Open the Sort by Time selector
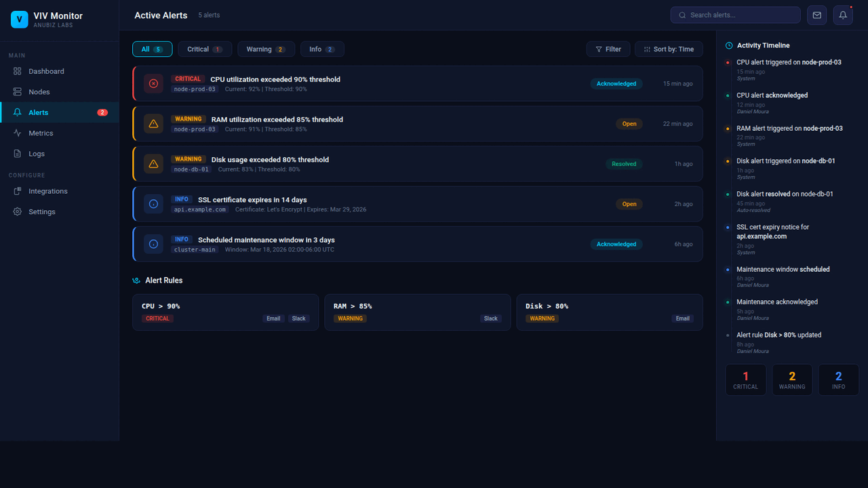The width and height of the screenshot is (868, 488). tap(669, 49)
